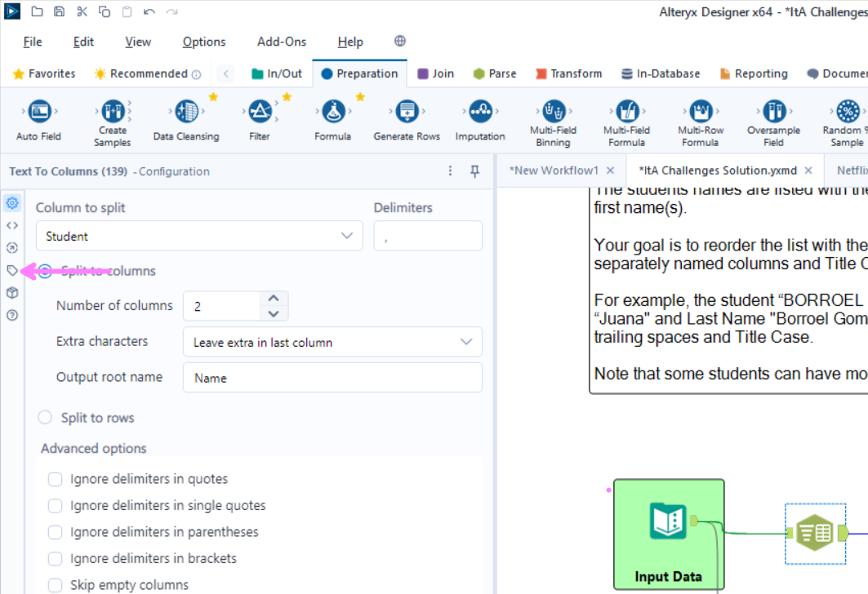This screenshot has width=868, height=594.
Task: Open the XML view side tab
Action: [x=12, y=225]
